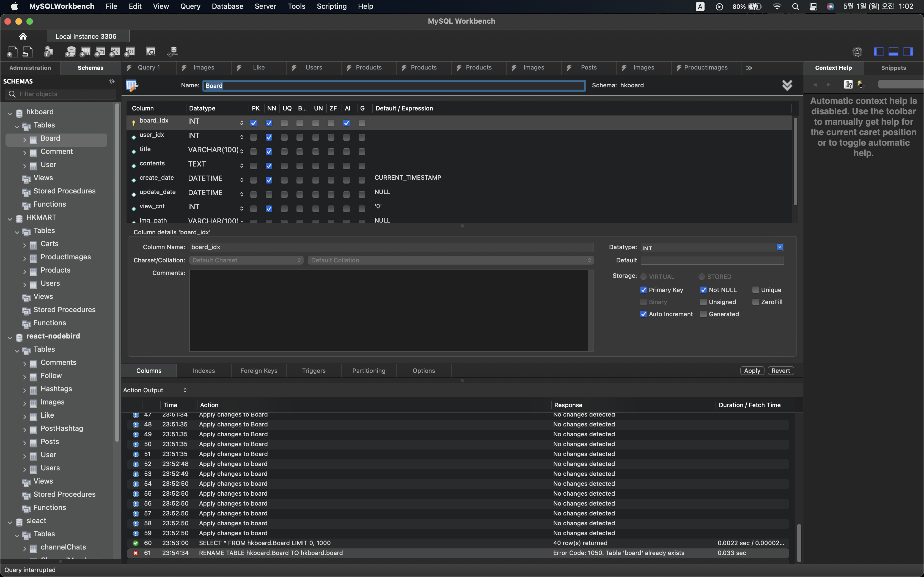Image resolution: width=924 pixels, height=577 pixels.
Task: Enable the Unique checkbox in column details
Action: (755, 290)
